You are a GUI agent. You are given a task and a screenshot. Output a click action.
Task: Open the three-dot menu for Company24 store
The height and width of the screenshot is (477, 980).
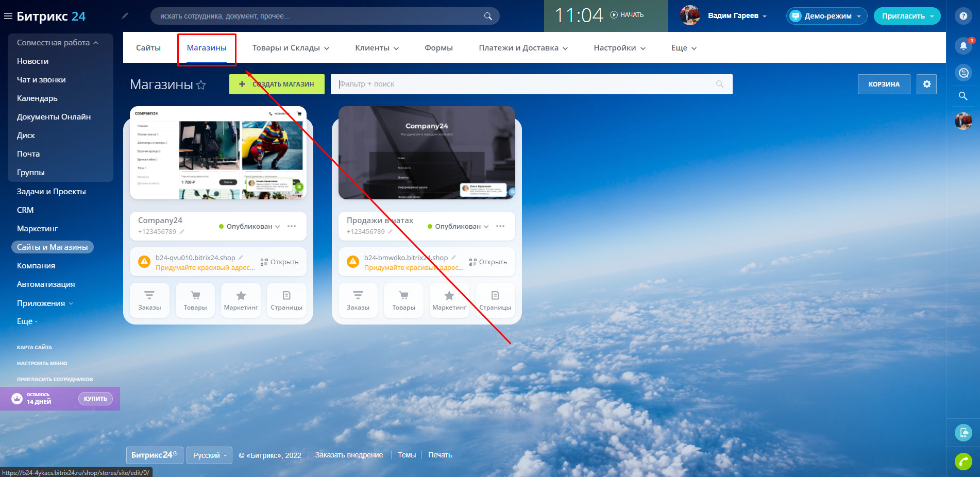point(292,226)
